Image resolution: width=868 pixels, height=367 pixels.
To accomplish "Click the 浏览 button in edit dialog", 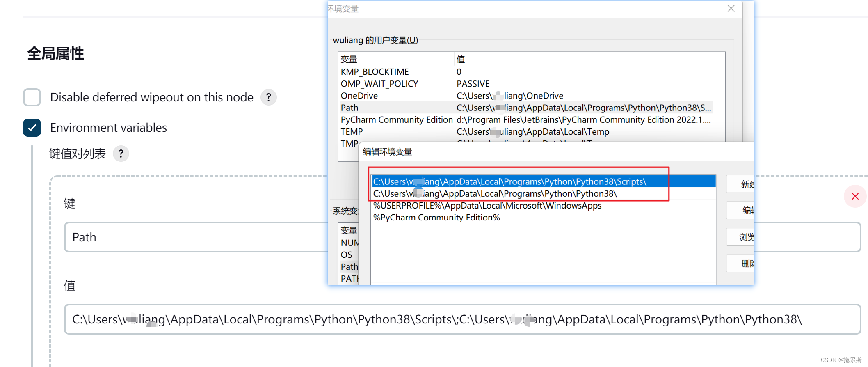I will coord(740,237).
